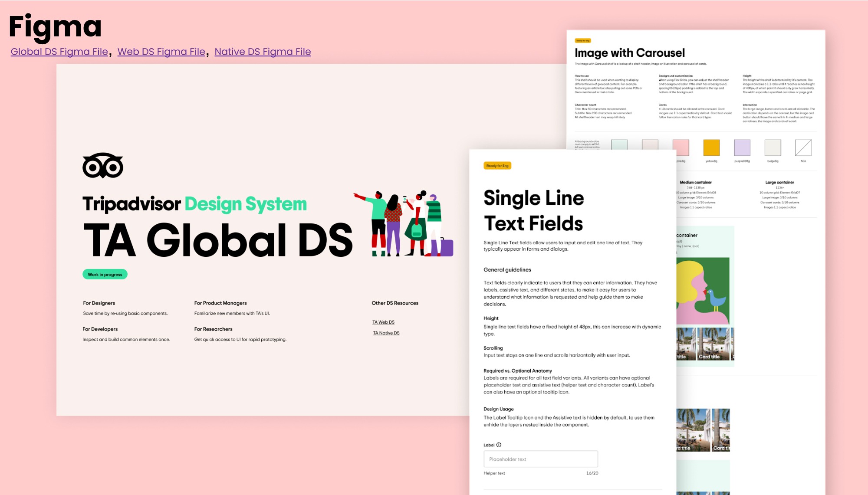Select the purple background color swatch
Screen dimensions: 868x495
tap(742, 148)
